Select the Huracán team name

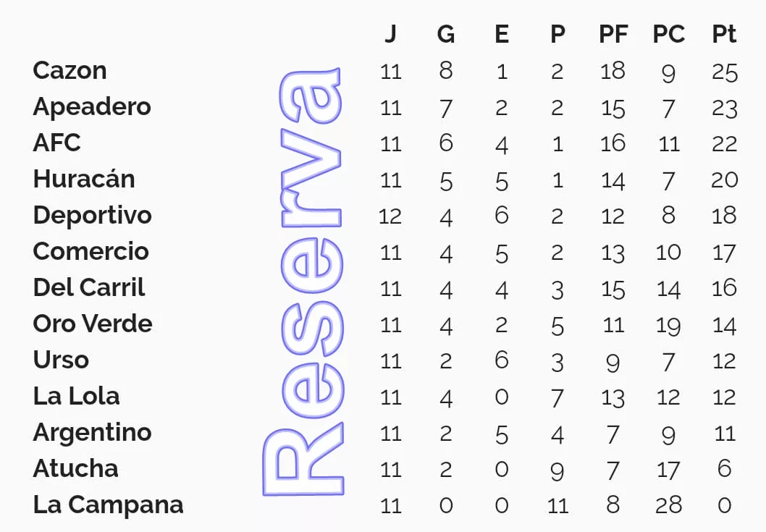pyautogui.click(x=84, y=179)
